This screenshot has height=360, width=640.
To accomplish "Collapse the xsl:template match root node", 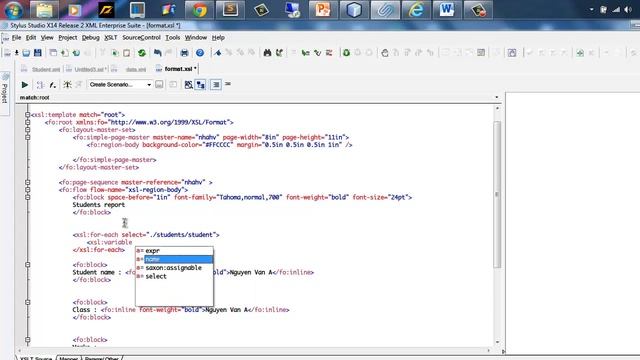I will point(27,115).
